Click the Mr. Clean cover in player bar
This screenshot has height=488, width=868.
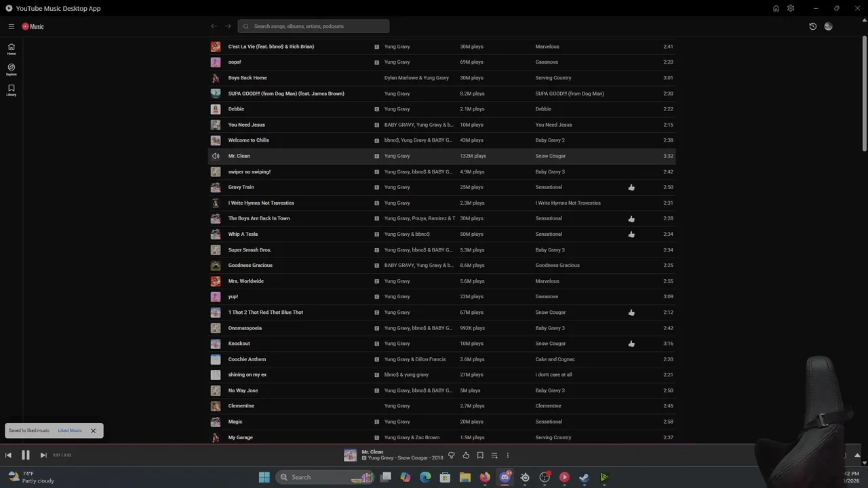coord(350,455)
